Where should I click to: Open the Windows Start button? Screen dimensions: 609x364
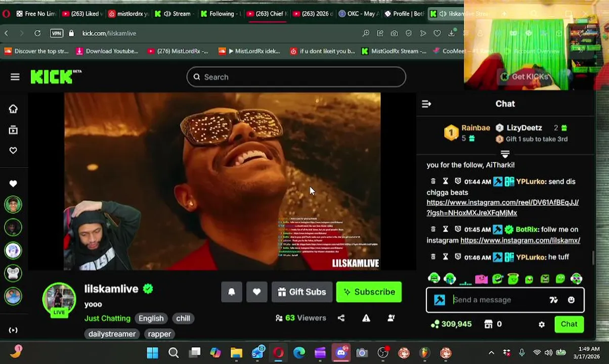pos(152,352)
